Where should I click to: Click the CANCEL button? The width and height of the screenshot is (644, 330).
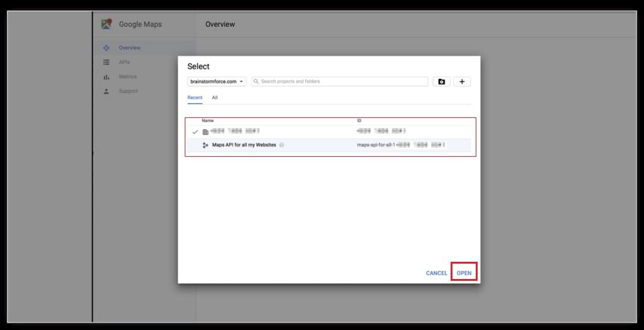point(436,273)
